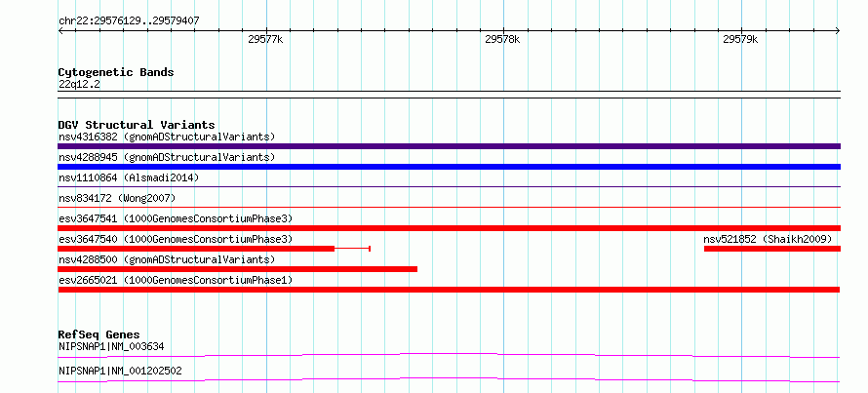Open the nsv1110864 (Alsmadi2014) label
Image resolution: width=868 pixels, height=393 pixels.
tap(129, 177)
